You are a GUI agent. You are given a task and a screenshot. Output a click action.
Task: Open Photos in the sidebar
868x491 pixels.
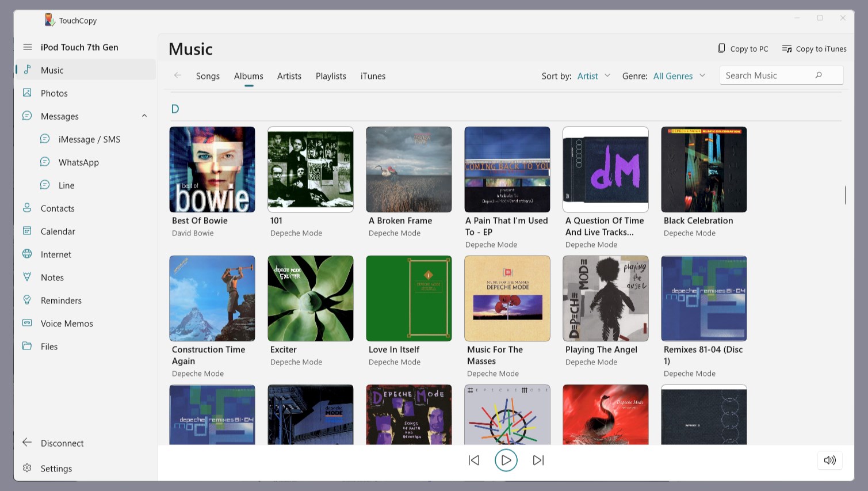tap(86, 93)
